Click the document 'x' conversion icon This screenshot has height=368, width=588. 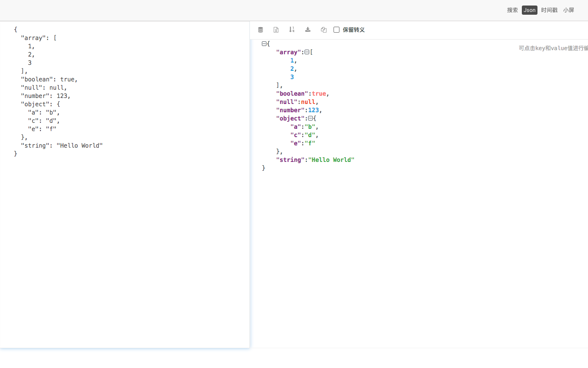[x=276, y=29]
